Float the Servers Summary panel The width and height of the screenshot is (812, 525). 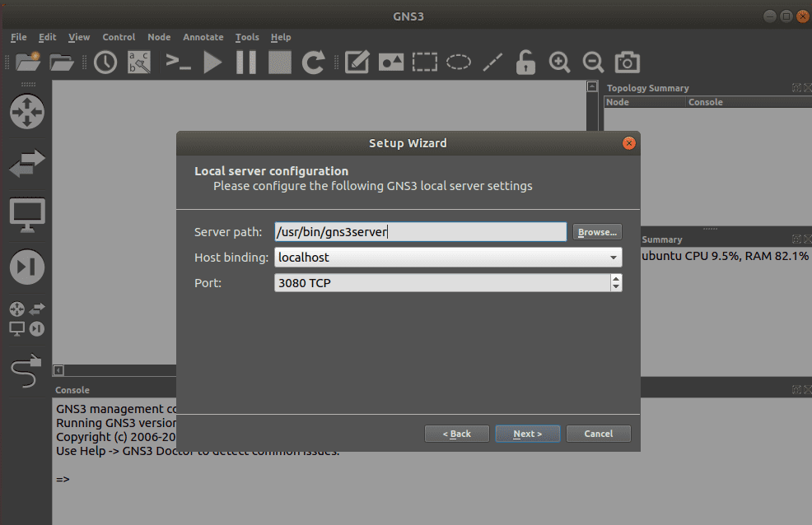click(x=796, y=239)
